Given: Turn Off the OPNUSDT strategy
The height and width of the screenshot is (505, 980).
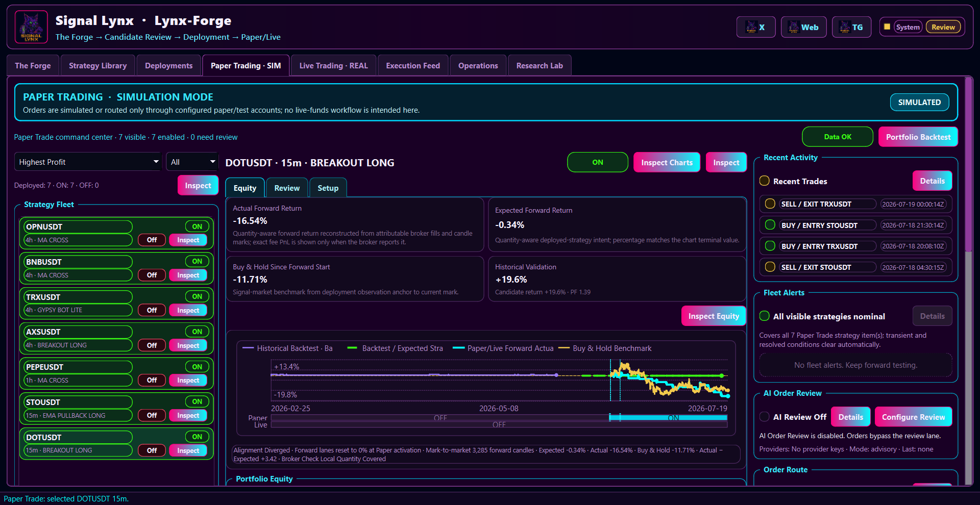Looking at the screenshot, I should pos(152,240).
